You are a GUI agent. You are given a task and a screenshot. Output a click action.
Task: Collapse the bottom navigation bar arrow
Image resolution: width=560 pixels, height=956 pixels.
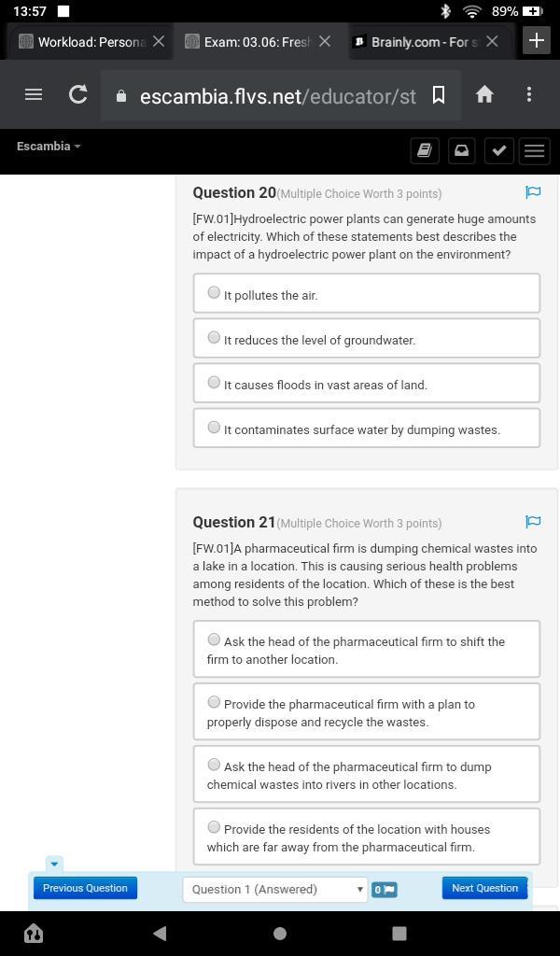pos(54,865)
